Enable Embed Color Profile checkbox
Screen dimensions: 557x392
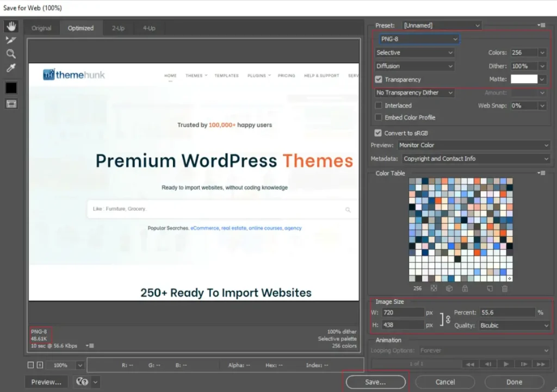(x=379, y=117)
